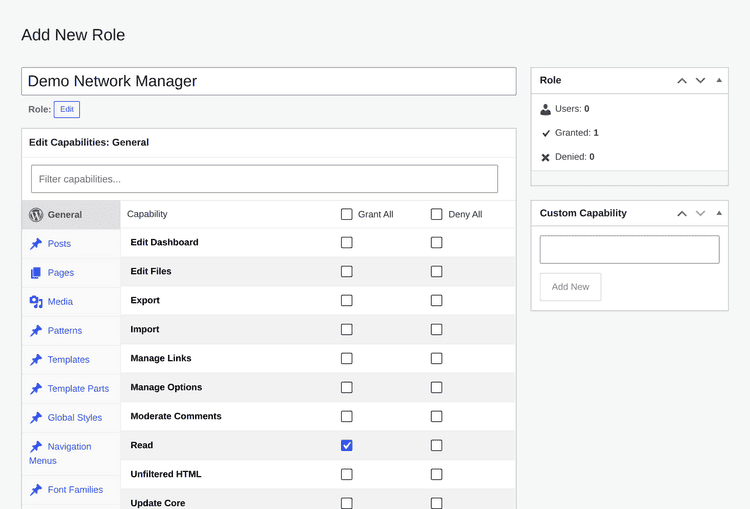Open the Posts capabilities tab

tap(71, 244)
